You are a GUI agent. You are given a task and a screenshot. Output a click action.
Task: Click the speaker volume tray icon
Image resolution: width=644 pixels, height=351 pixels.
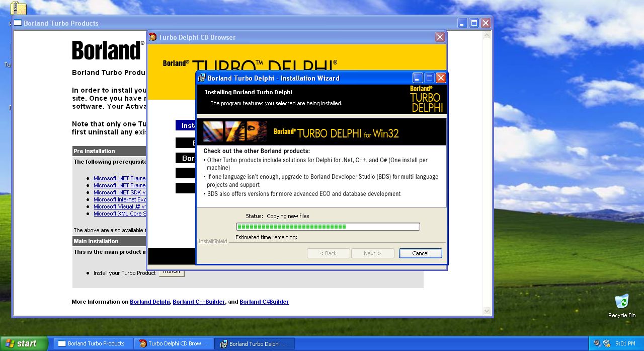tap(597, 343)
